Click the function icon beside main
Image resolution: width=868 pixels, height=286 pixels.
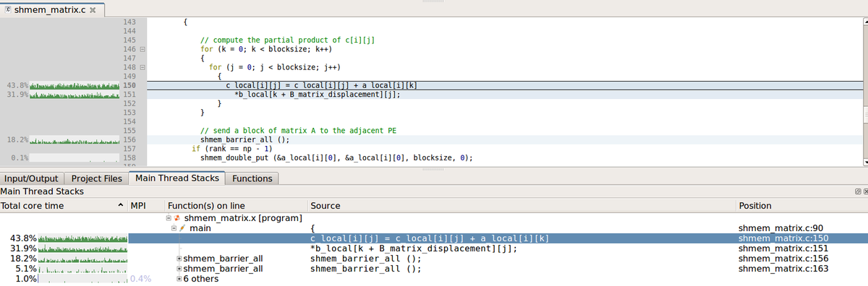183,228
